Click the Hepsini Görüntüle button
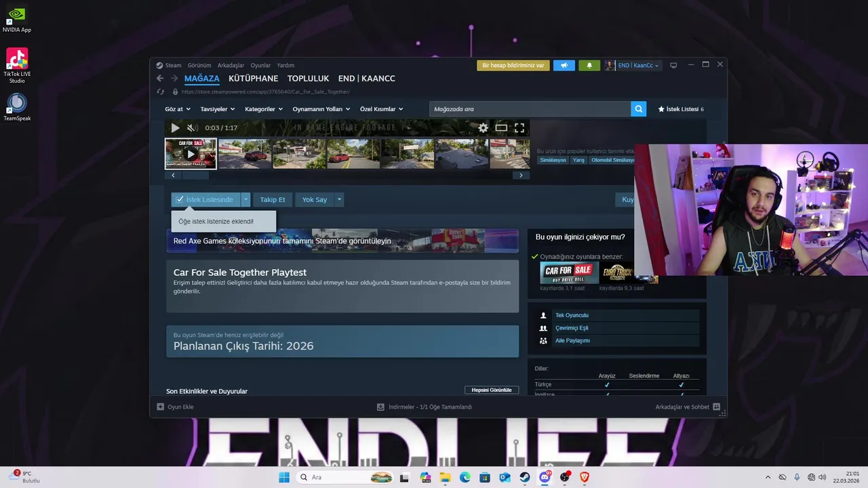This screenshot has width=868, height=488. point(492,390)
